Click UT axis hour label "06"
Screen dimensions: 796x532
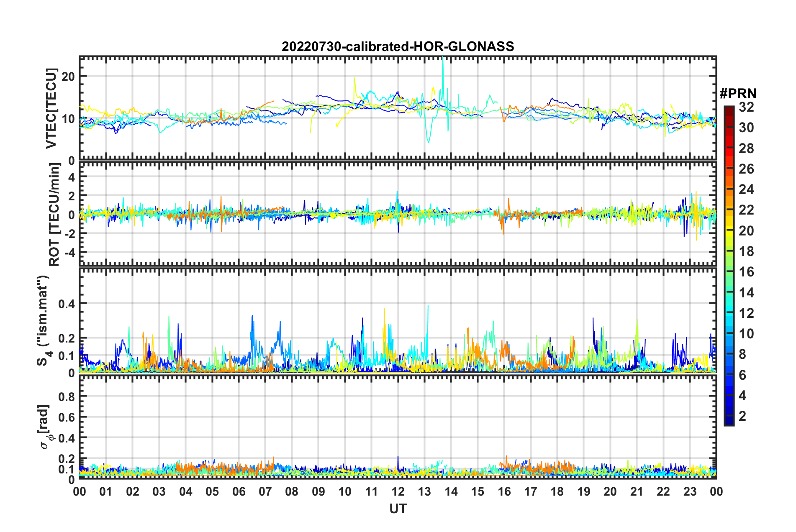coord(239,491)
